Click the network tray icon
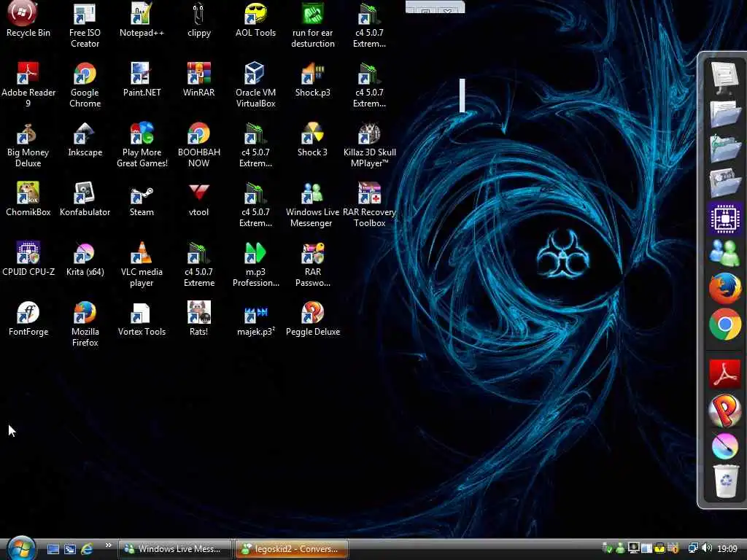The height and width of the screenshot is (560, 747). point(693,548)
